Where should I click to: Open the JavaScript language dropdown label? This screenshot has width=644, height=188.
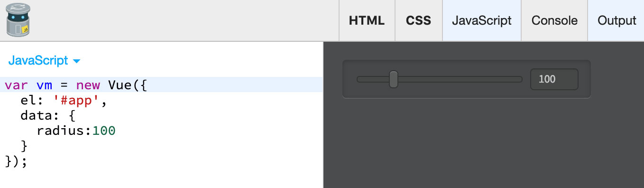point(38,61)
